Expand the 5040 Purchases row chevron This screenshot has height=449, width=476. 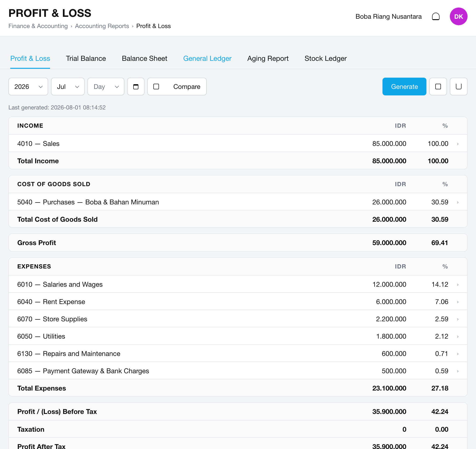click(x=458, y=202)
